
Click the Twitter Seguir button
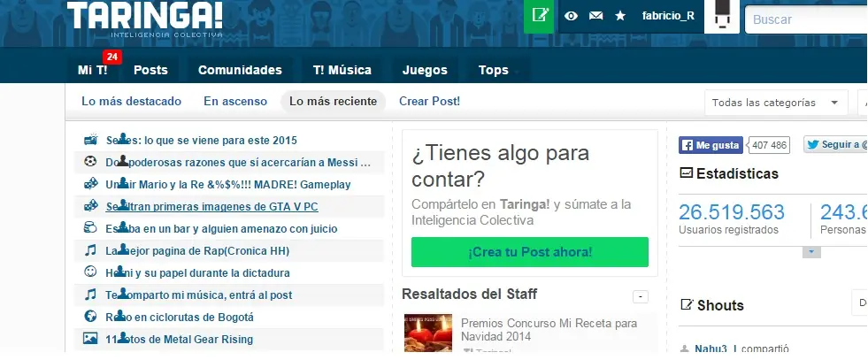[x=836, y=145]
